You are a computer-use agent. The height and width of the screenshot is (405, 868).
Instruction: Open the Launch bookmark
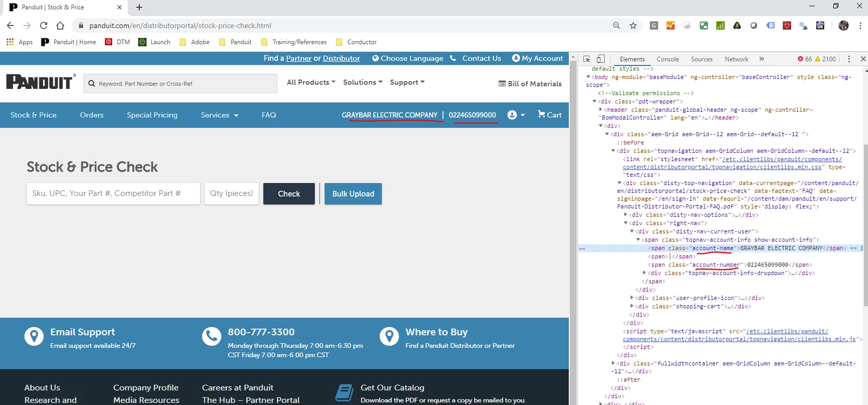[x=155, y=42]
